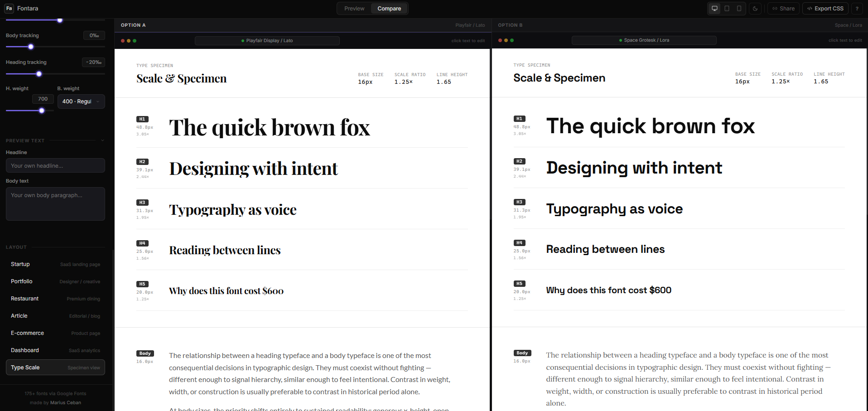Click the red dot in Option B header
Screen dimensions: 868x411
tap(499, 40)
